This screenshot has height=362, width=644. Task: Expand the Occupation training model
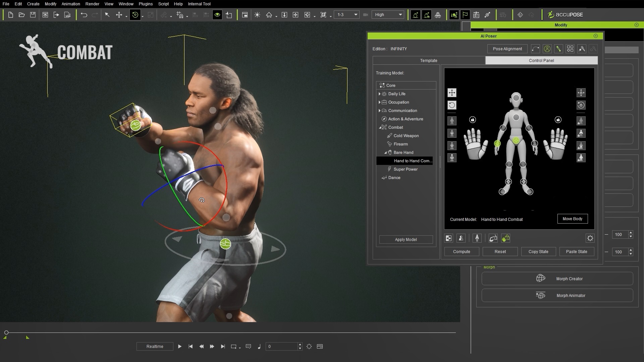(x=379, y=102)
